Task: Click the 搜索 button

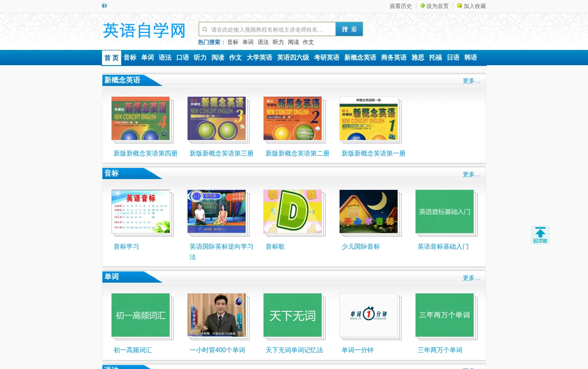Action: click(x=349, y=29)
